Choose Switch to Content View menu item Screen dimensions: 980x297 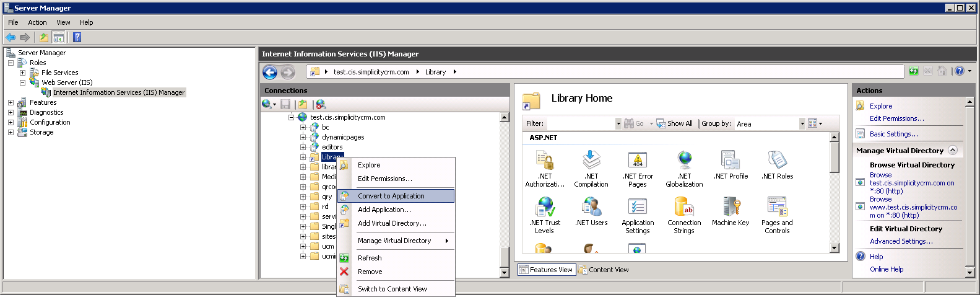396,289
